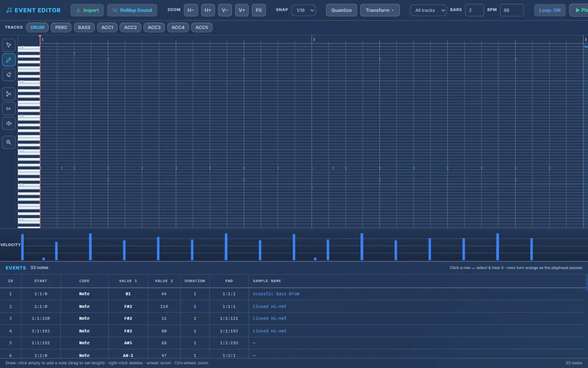Select the PERC track tab
The image size is (588, 368).
point(61,27)
